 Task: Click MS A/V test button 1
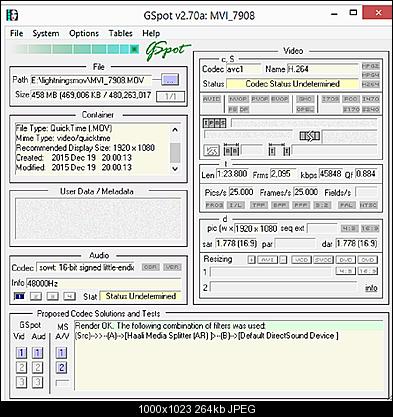(x=61, y=353)
